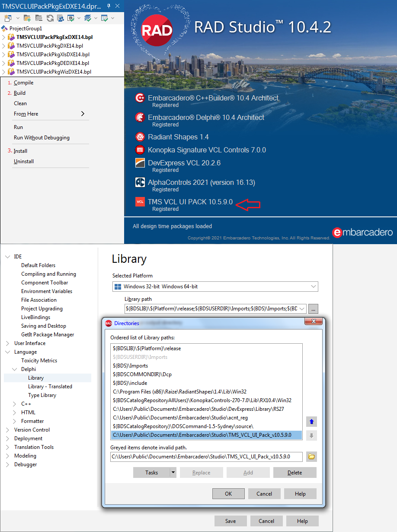397x532 pixels.
Task: Open the Selected Platform combo box
Action: (215, 287)
